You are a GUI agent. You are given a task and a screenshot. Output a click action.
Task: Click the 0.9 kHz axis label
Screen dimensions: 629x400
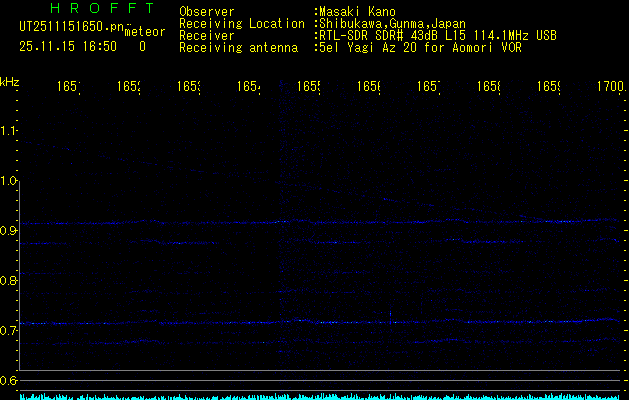point(9,231)
